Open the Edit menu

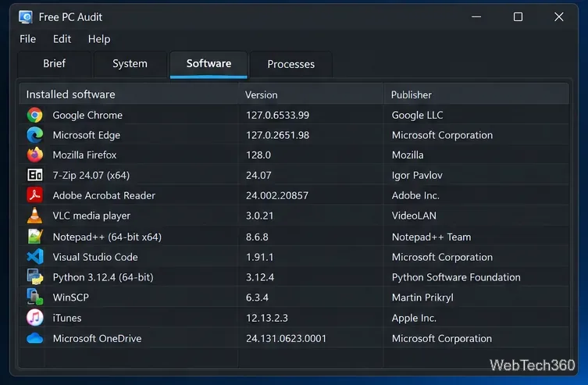click(62, 39)
